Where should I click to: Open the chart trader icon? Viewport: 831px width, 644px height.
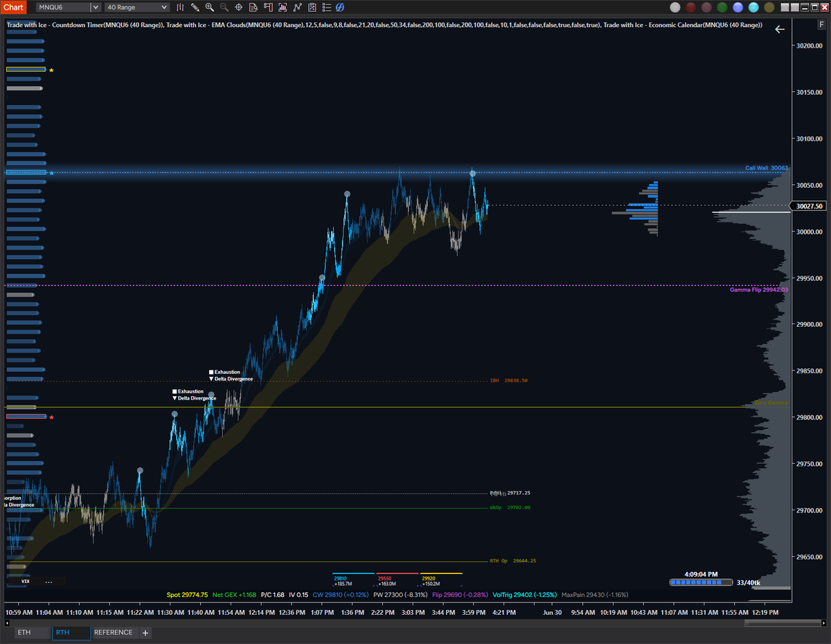point(268,7)
